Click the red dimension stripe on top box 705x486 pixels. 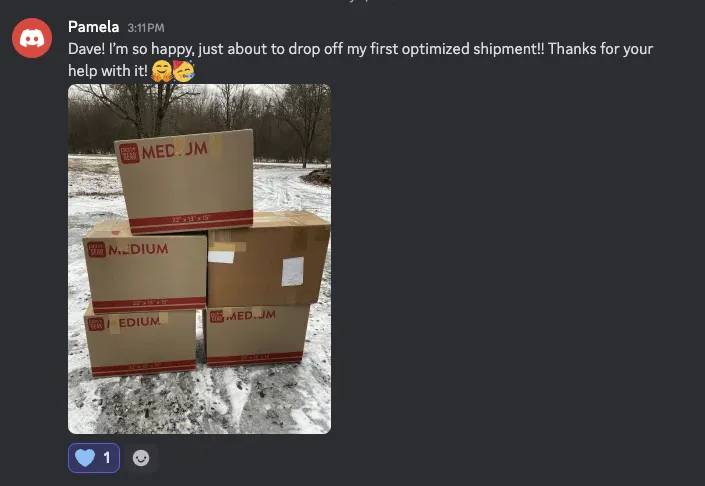[191, 220]
